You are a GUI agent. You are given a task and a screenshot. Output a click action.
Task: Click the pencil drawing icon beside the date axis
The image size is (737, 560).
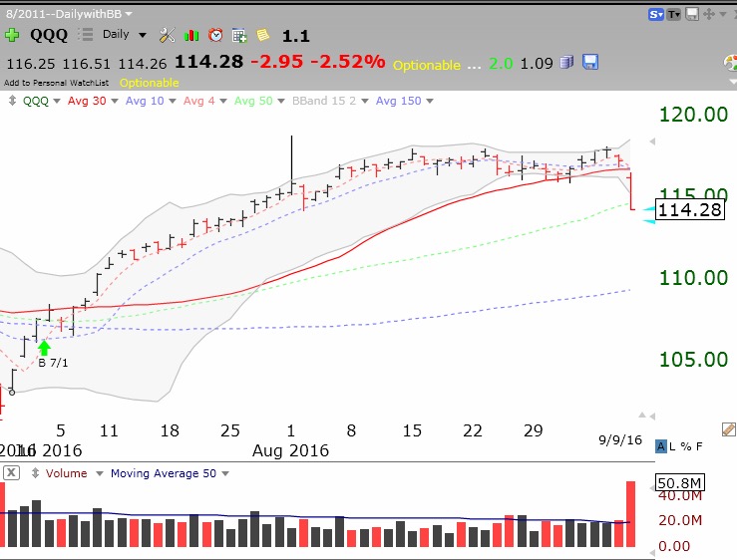pyautogui.click(x=729, y=429)
